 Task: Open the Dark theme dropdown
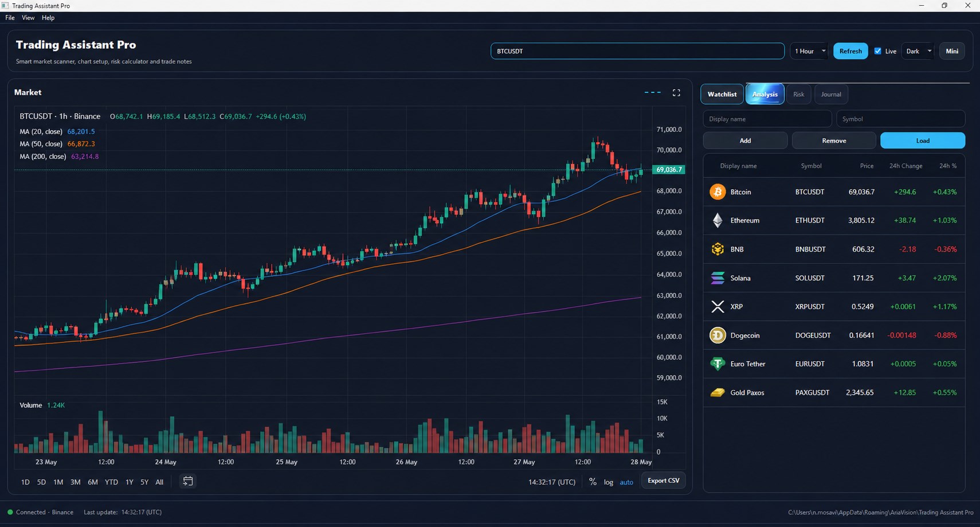click(x=917, y=51)
